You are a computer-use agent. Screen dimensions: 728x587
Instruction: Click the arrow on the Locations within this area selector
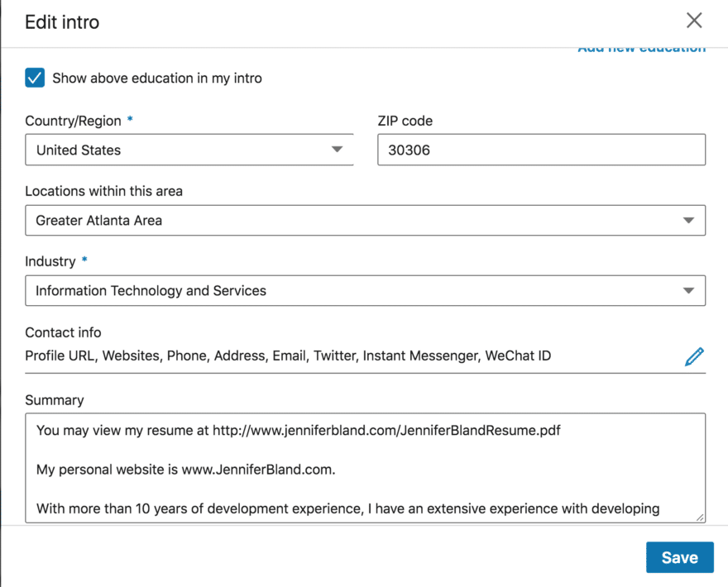(x=688, y=221)
